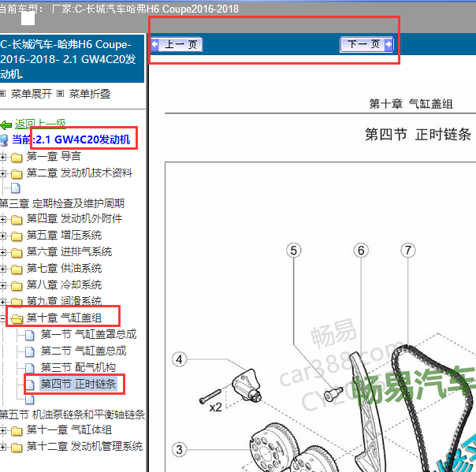Click the 返回上一级 link
The width and height of the screenshot is (476, 472).
[40, 124]
